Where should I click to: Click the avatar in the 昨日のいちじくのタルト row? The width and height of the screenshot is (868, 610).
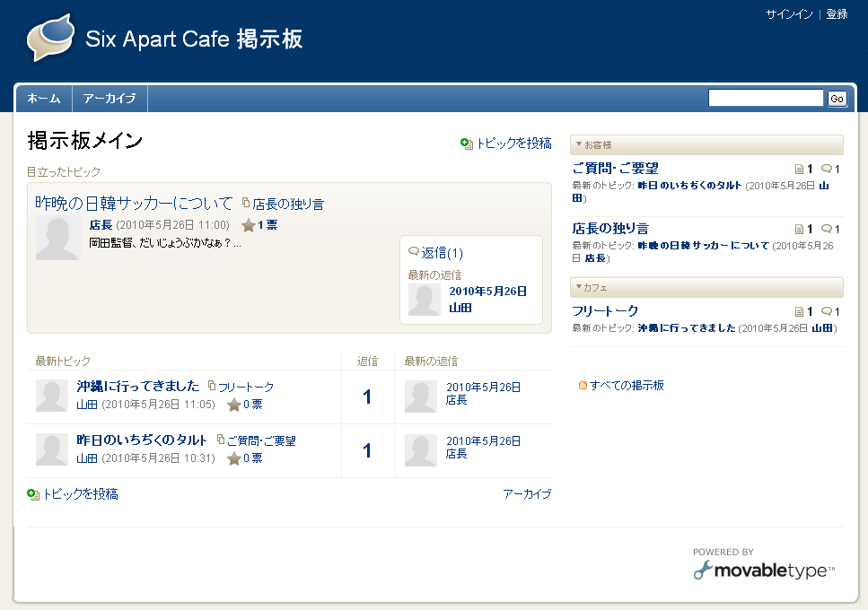[51, 449]
